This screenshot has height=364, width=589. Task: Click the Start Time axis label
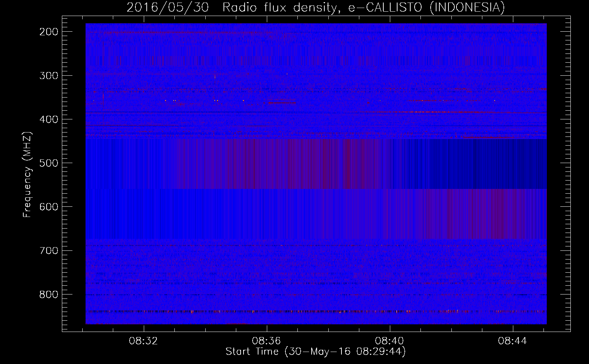[x=316, y=351]
